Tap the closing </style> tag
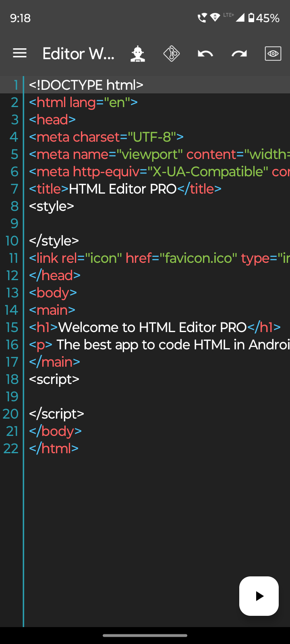Screen dimensions: 290x644 point(54,241)
